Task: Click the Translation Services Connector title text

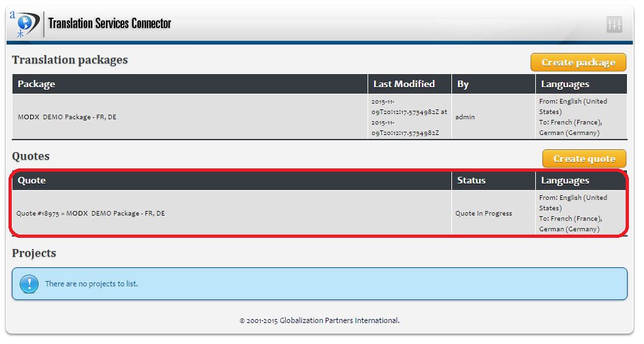Action: point(109,24)
